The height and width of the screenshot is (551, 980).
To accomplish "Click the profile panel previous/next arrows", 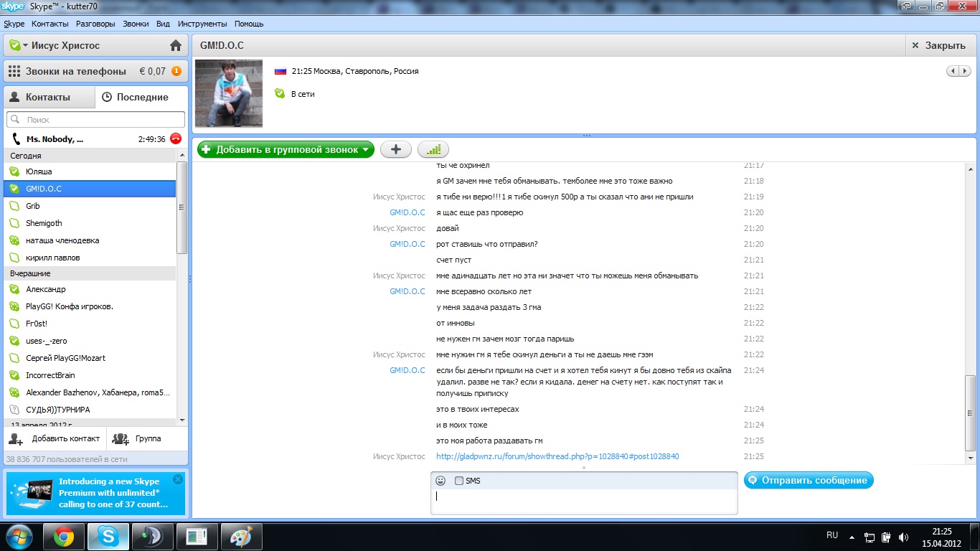I will point(959,71).
